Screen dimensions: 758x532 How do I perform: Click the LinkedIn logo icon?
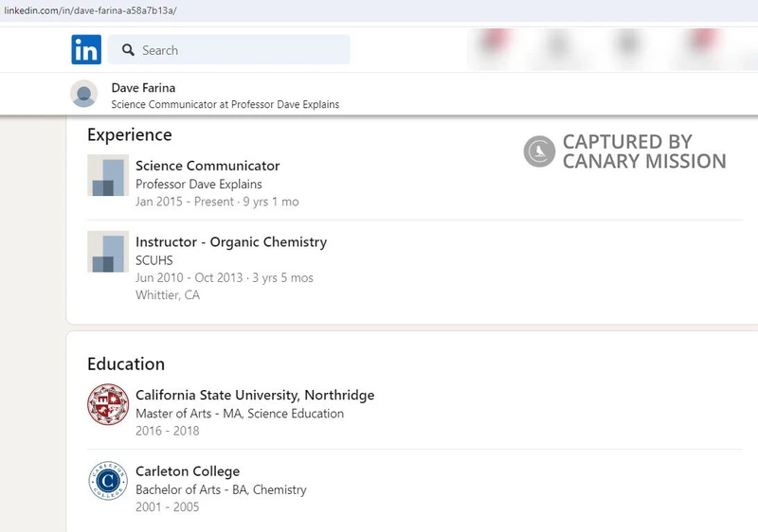coord(86,49)
